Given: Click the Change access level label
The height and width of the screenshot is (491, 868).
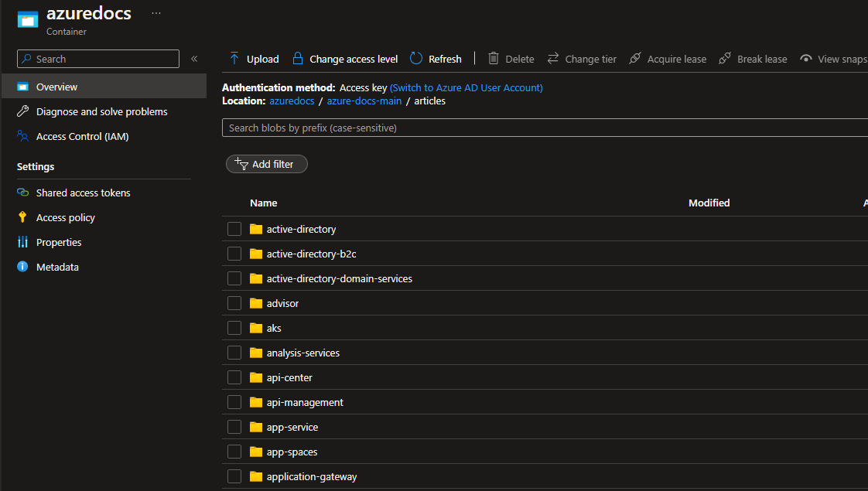Looking at the screenshot, I should [354, 60].
